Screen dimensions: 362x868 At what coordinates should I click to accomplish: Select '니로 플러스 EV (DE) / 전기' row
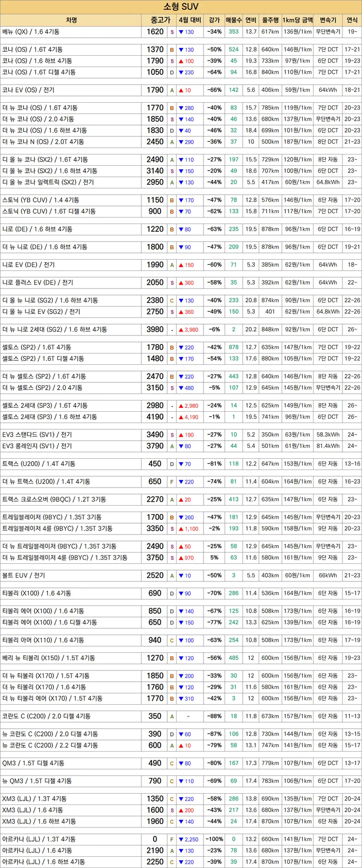coord(38,283)
